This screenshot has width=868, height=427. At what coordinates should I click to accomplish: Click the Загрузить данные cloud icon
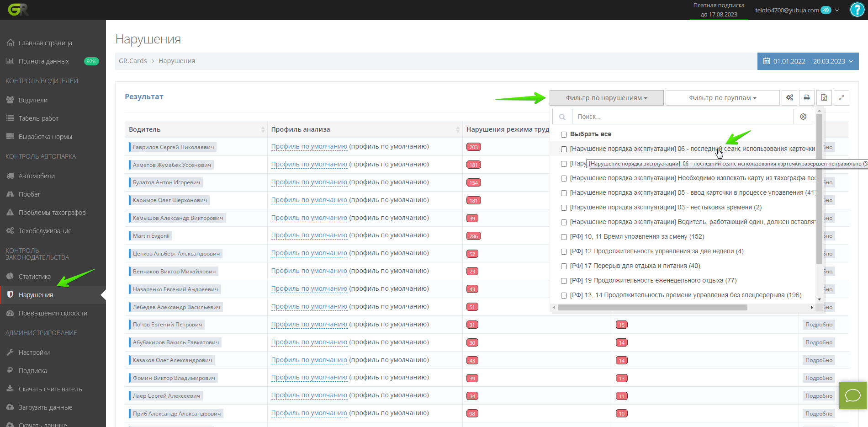[x=10, y=407]
